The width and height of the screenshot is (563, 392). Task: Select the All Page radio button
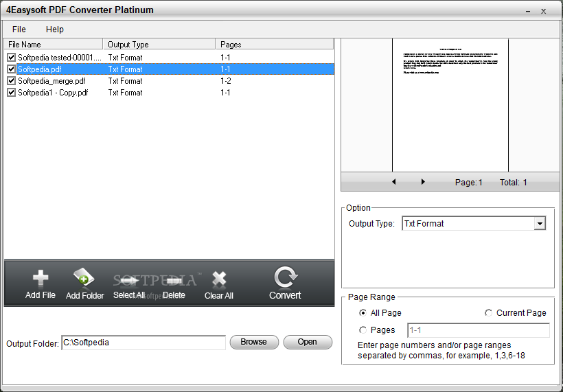363,313
